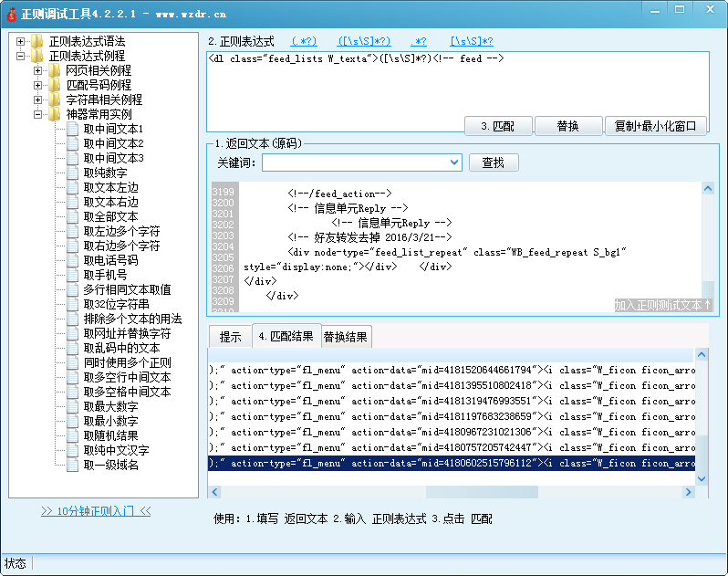Click the document icon of 取电话号码
728x576 pixels.
(72, 260)
